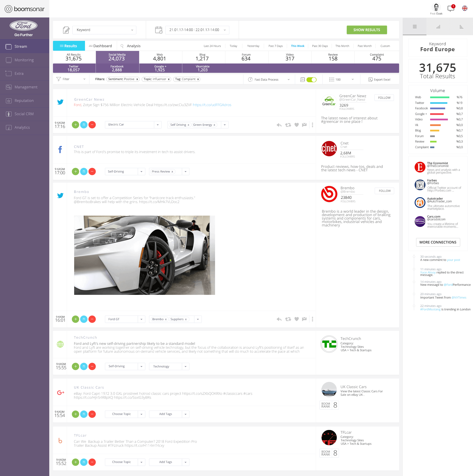Click MORE CONNECTIONS button
The height and width of the screenshot is (476, 473).
[x=438, y=242]
